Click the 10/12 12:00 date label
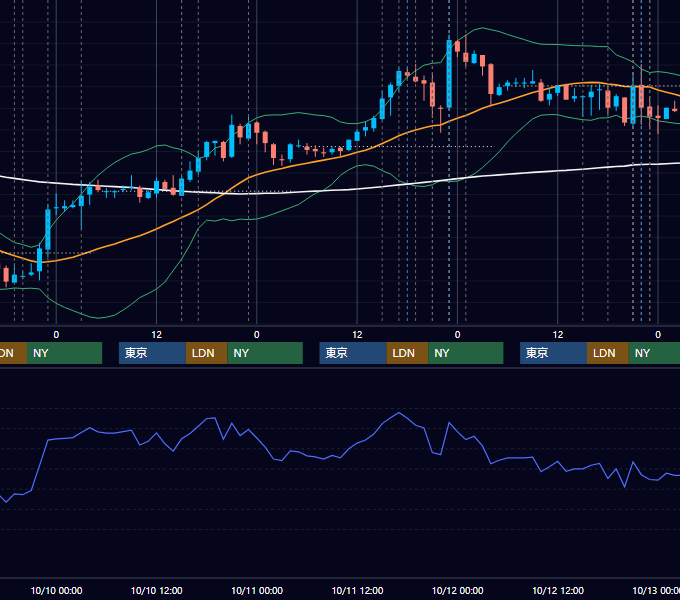This screenshot has height=600, width=680. [x=558, y=590]
